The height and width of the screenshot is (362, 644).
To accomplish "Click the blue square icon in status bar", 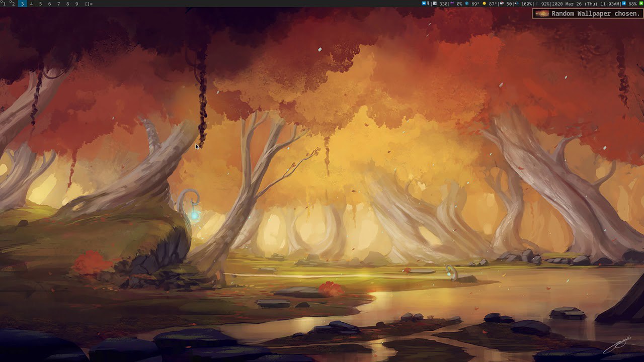I will [424, 4].
